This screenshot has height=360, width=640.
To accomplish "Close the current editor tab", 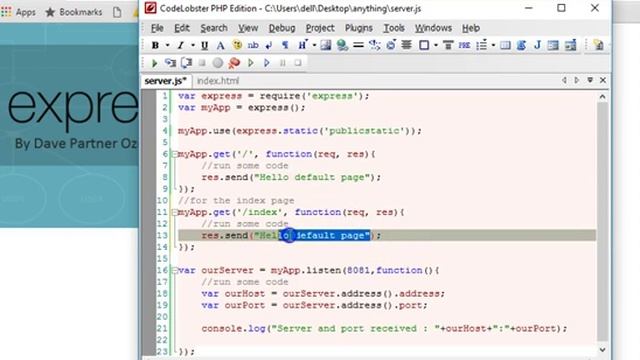I will pos(603,80).
